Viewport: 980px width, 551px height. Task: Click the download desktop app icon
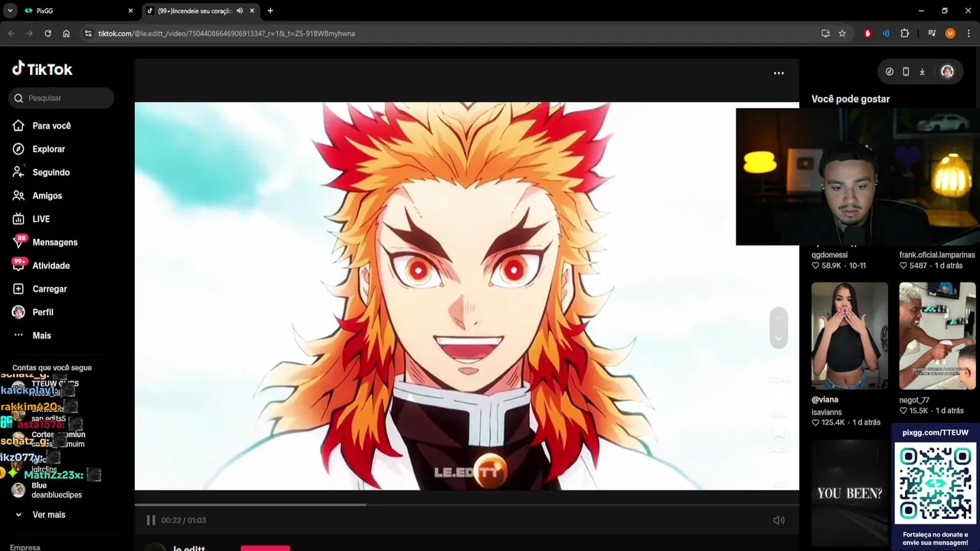(922, 72)
